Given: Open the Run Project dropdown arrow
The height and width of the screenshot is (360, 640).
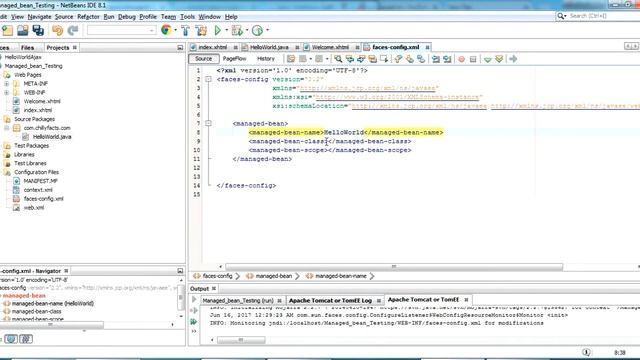Looking at the screenshot, I should pyautogui.click(x=227, y=30).
